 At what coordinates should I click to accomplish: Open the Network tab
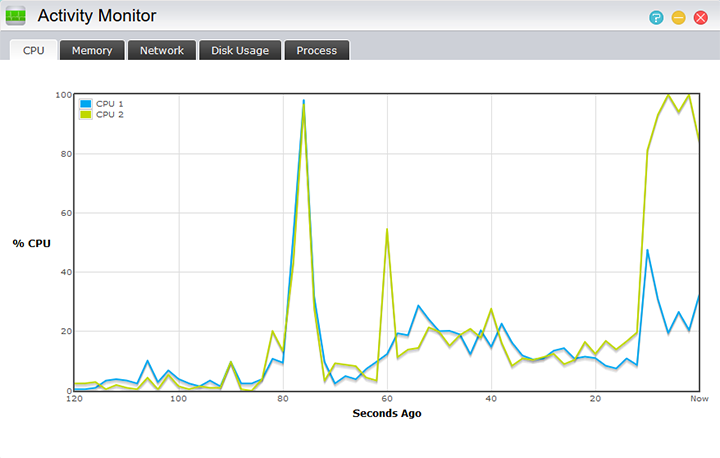[161, 50]
